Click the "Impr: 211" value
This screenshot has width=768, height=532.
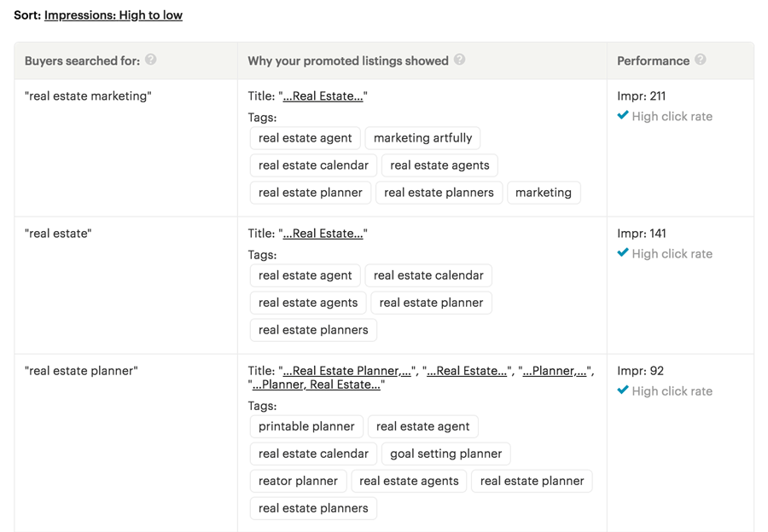[641, 96]
